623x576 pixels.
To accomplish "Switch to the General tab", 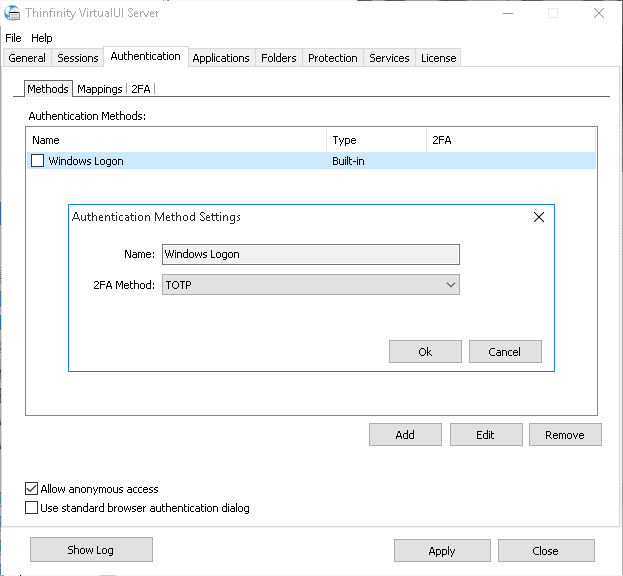I will tap(27, 58).
